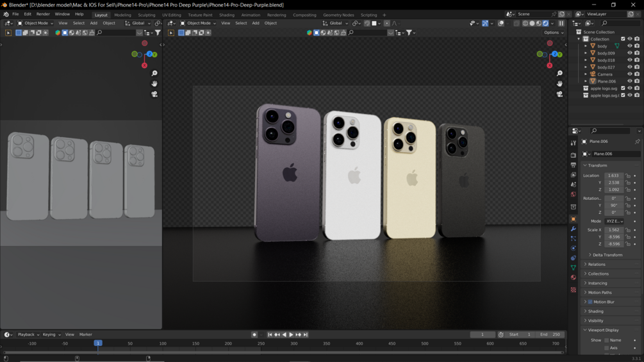Uncheck the Collection exclude checkbox
The width and height of the screenshot is (644, 362).
[623, 39]
